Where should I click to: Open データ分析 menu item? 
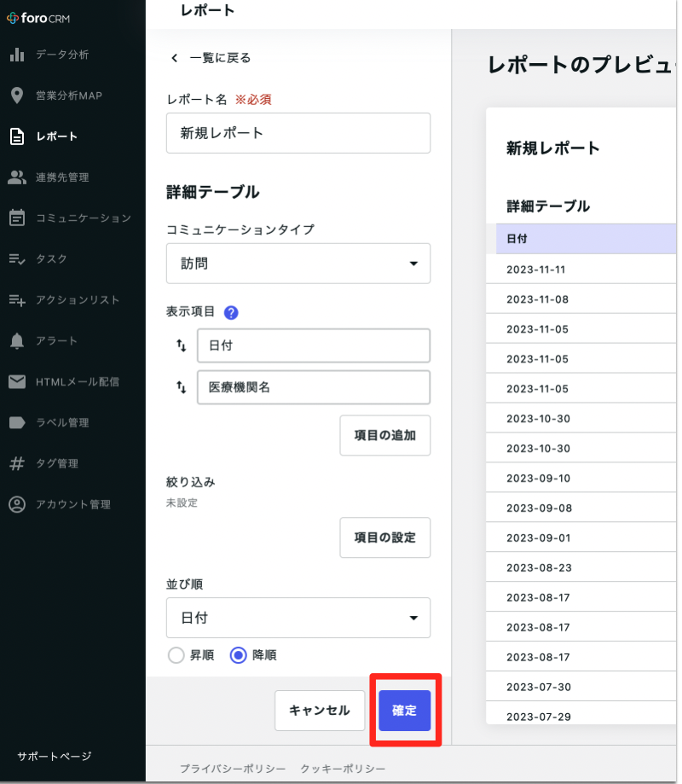62,55
